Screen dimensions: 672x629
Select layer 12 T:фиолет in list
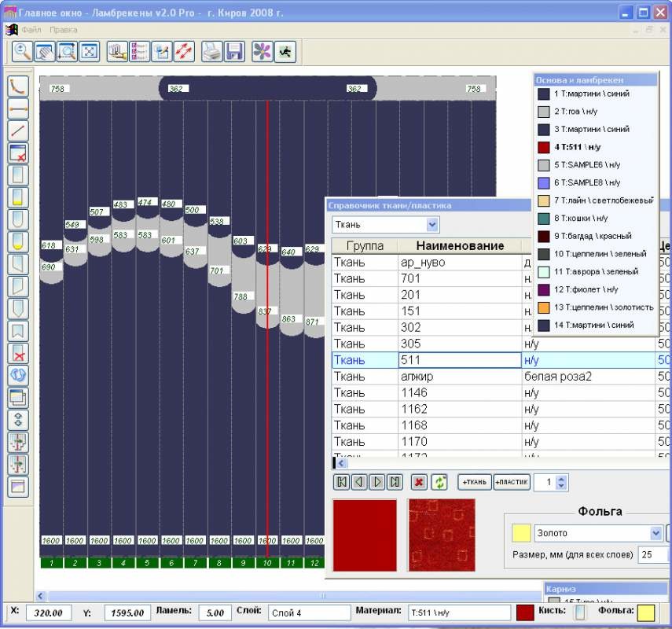tap(596, 289)
